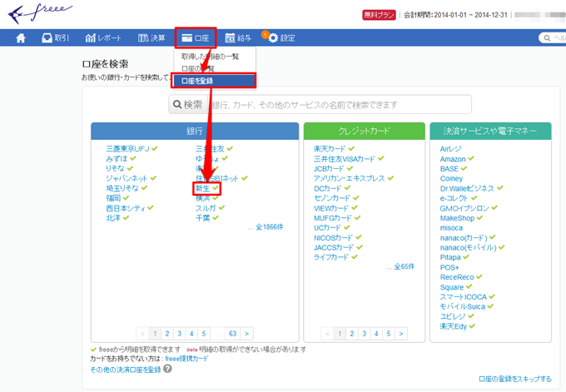Click the freee swallow logo

pos(42,14)
